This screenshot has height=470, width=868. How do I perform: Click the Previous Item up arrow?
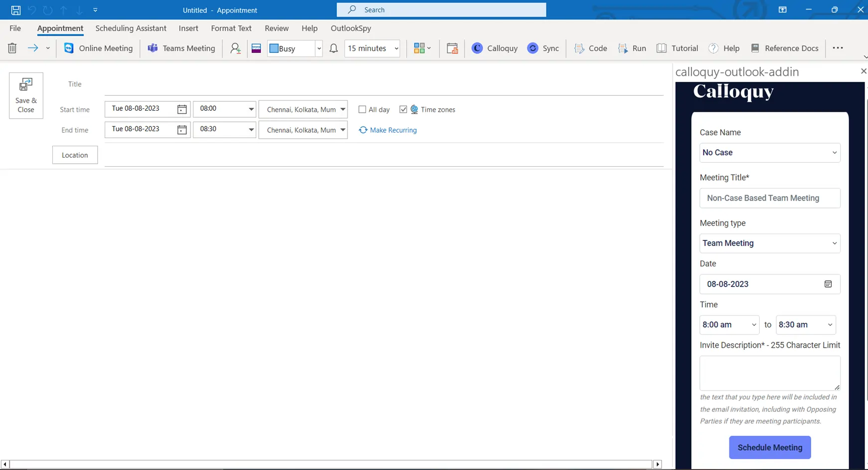(x=64, y=10)
